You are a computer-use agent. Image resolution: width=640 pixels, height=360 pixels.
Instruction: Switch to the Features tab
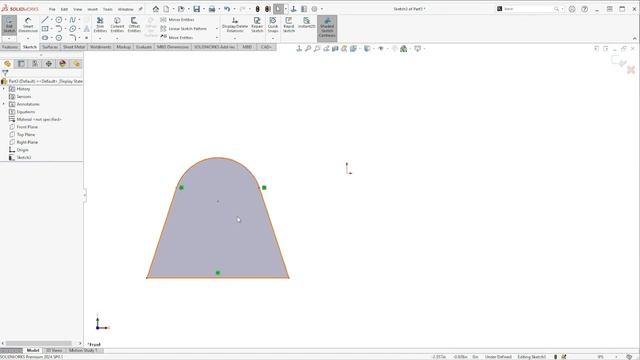coord(10,47)
